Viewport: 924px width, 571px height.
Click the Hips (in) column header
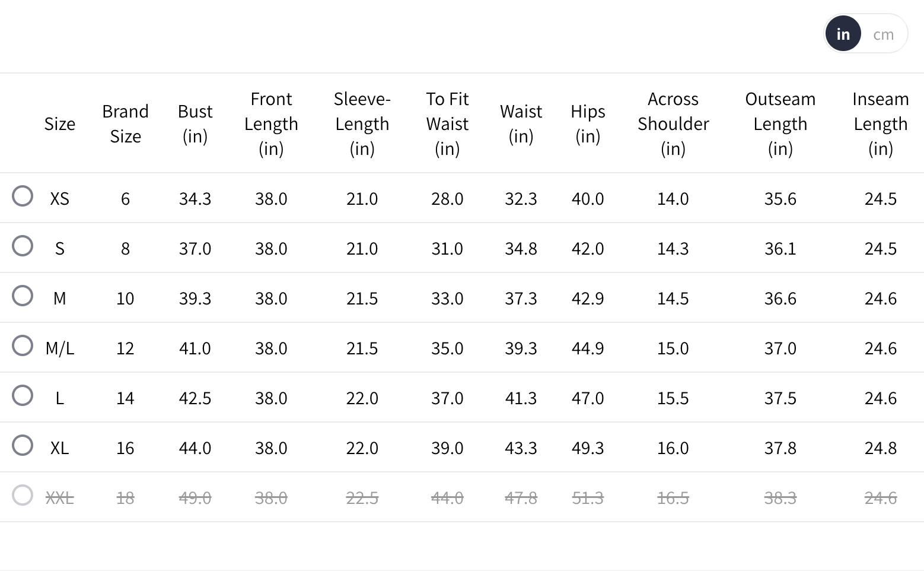click(x=588, y=123)
